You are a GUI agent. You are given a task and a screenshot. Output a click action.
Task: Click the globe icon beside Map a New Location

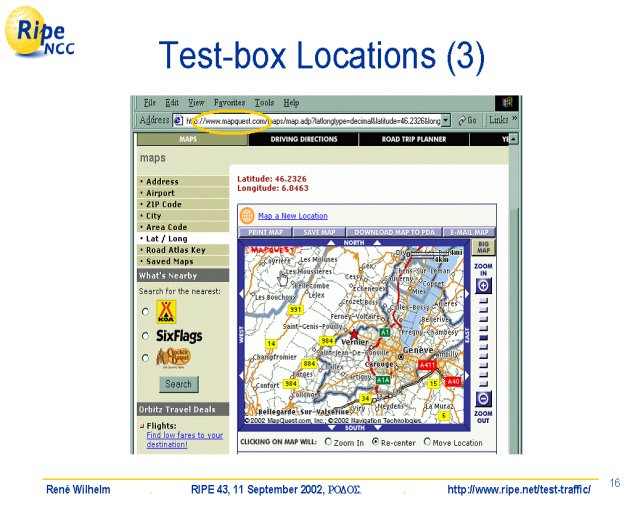point(247,215)
